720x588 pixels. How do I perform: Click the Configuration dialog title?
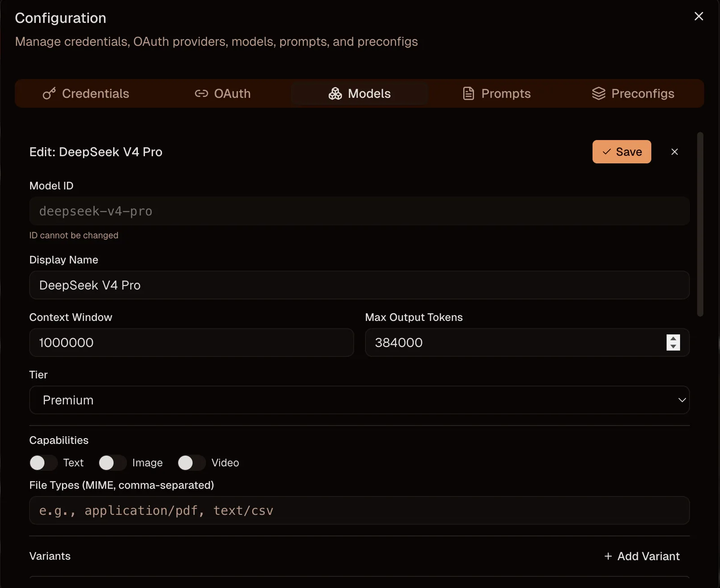[x=61, y=18]
